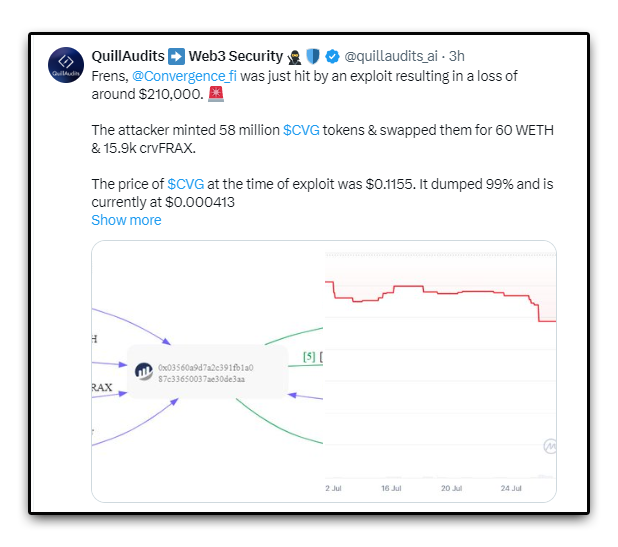Open the transaction flow diagram image
This screenshot has width=618, height=547.
click(207, 371)
